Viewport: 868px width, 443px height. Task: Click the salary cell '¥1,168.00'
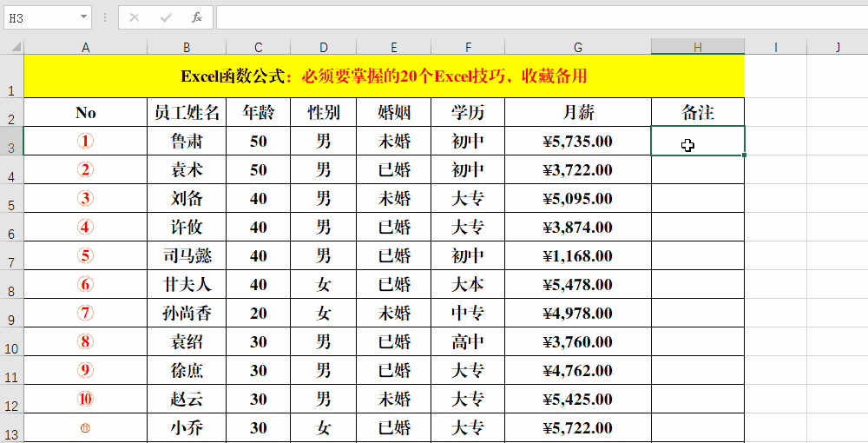578,256
